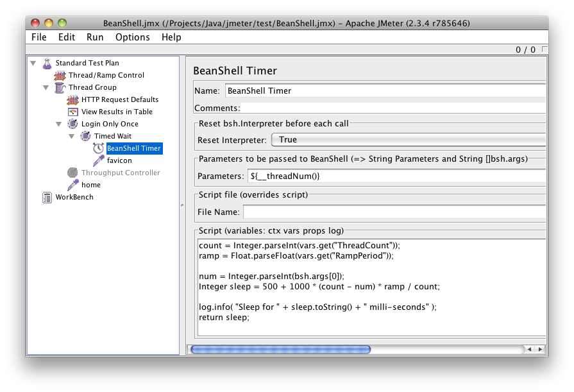Click the running status indicator box
The image size is (574, 392).
pyautogui.click(x=544, y=49)
